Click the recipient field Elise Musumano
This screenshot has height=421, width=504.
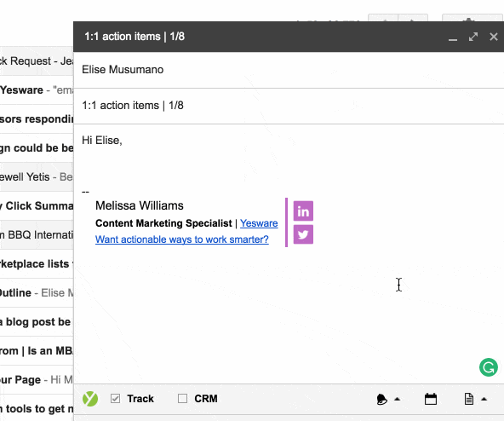pos(289,70)
